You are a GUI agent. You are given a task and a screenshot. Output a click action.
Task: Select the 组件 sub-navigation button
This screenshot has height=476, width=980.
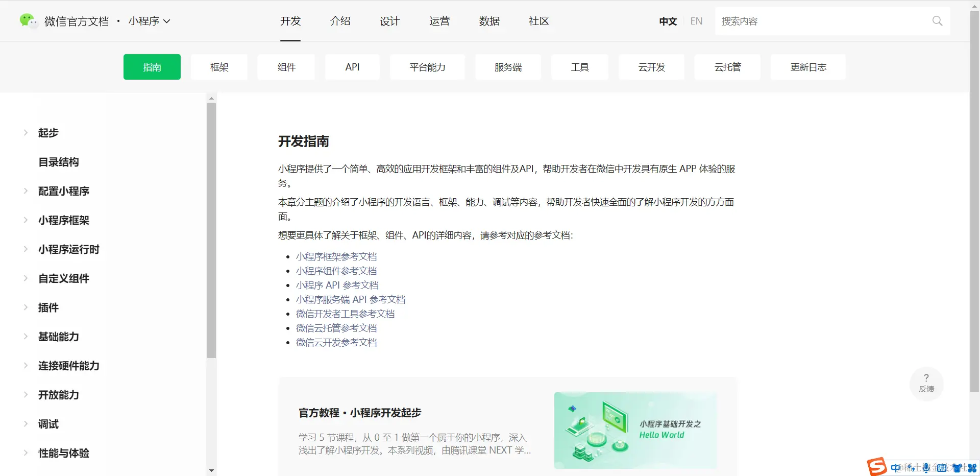pos(286,67)
